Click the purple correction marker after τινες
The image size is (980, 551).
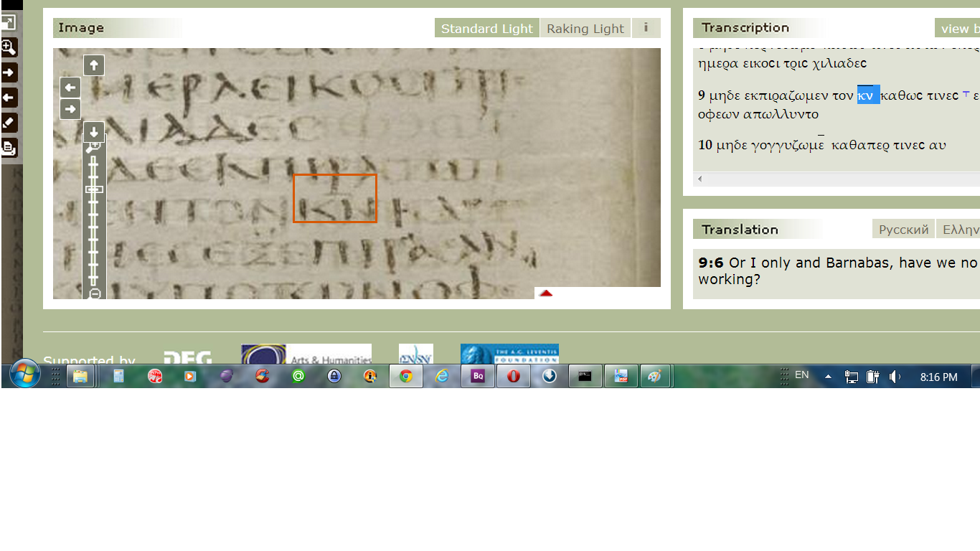(x=966, y=94)
